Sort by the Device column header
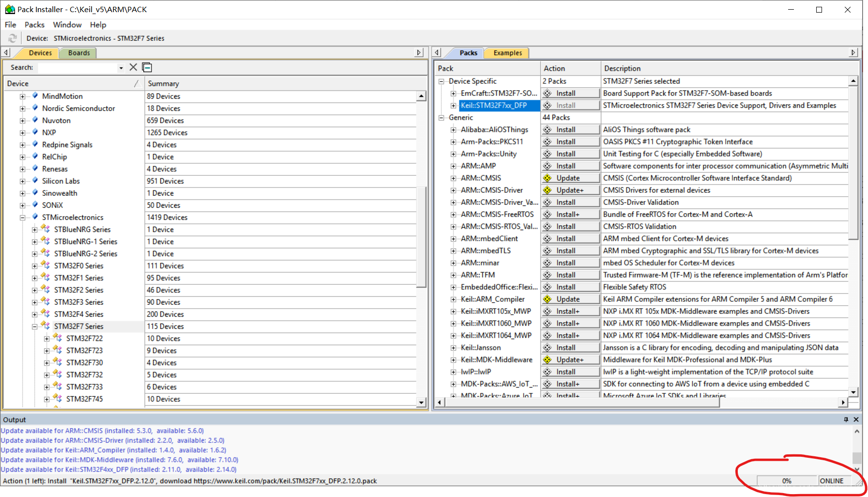The width and height of the screenshot is (868, 497). click(x=74, y=83)
